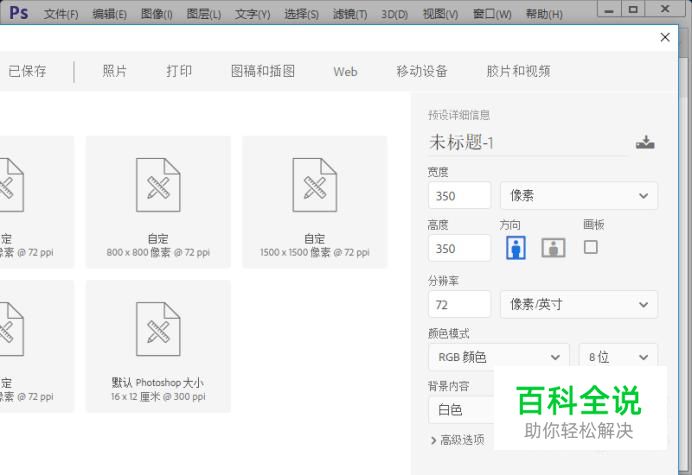Open the RGB 颜色 color mode dropdown
This screenshot has width=692, height=475.
click(499, 357)
